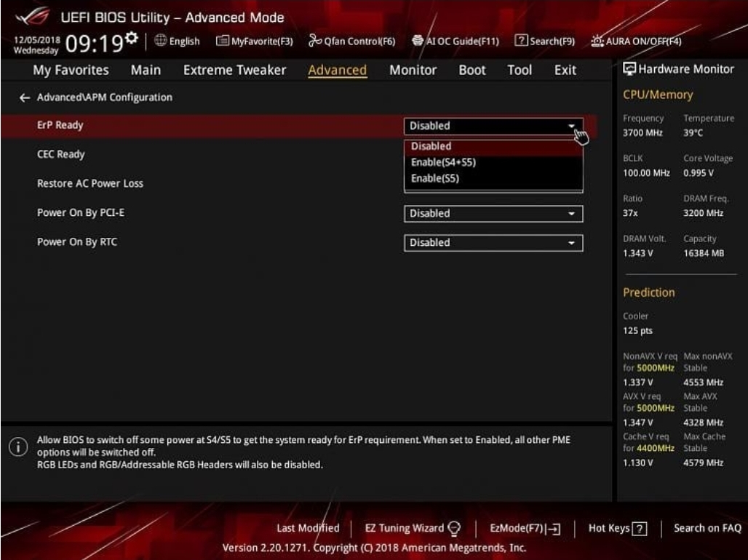Click Prediction section heading
This screenshot has width=748, height=560.
pos(649,292)
